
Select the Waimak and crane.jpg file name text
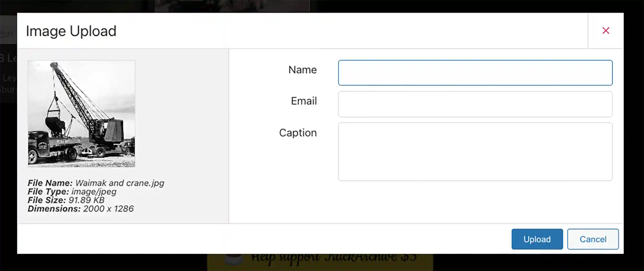pyautogui.click(x=120, y=183)
